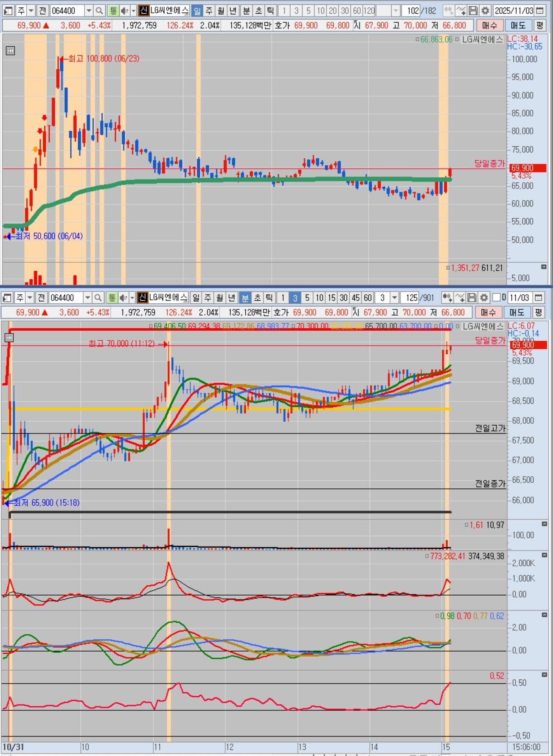Choose the 5 minute interval button in the lower toolbar
Screen dimensions: 553x756
click(x=307, y=298)
